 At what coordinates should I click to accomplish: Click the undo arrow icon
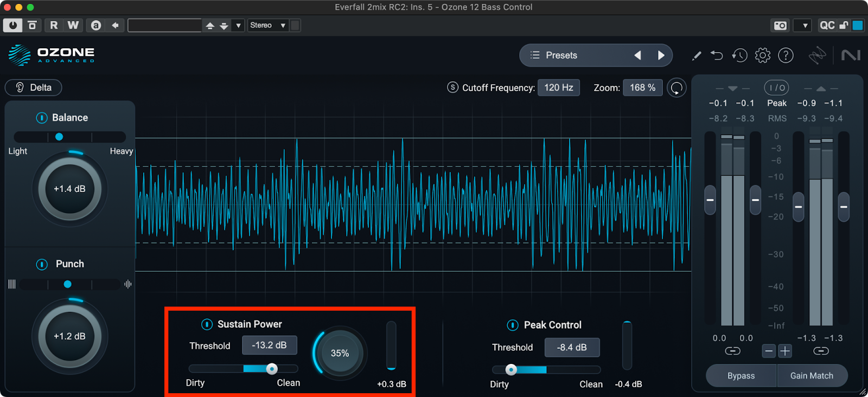click(717, 55)
